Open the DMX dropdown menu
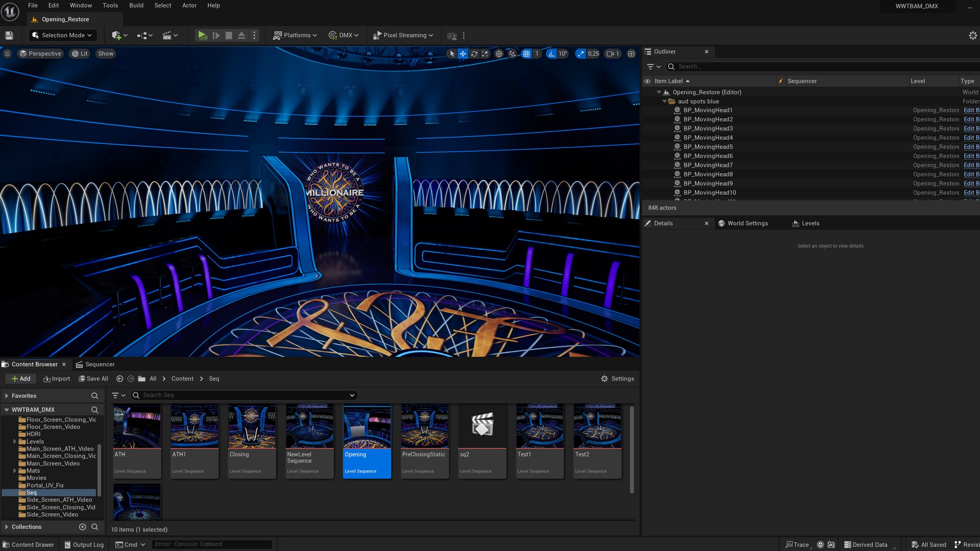Viewport: 980px width, 551px height. (344, 35)
